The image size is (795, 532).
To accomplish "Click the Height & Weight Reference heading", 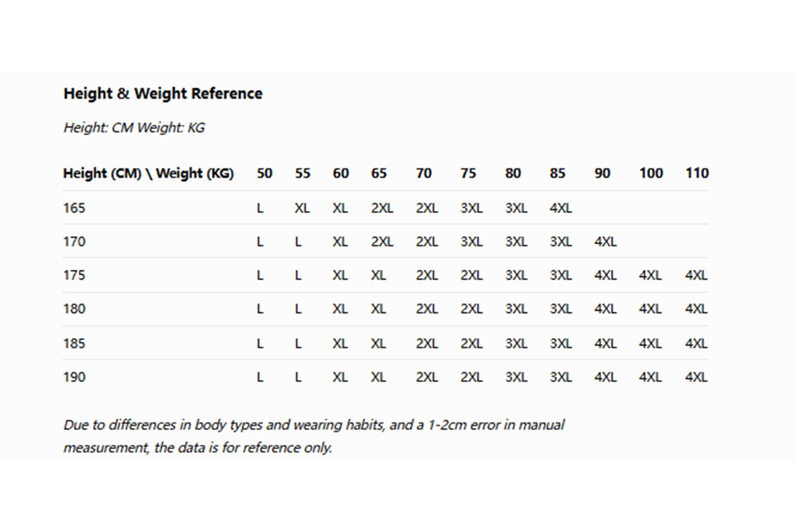I will [163, 94].
